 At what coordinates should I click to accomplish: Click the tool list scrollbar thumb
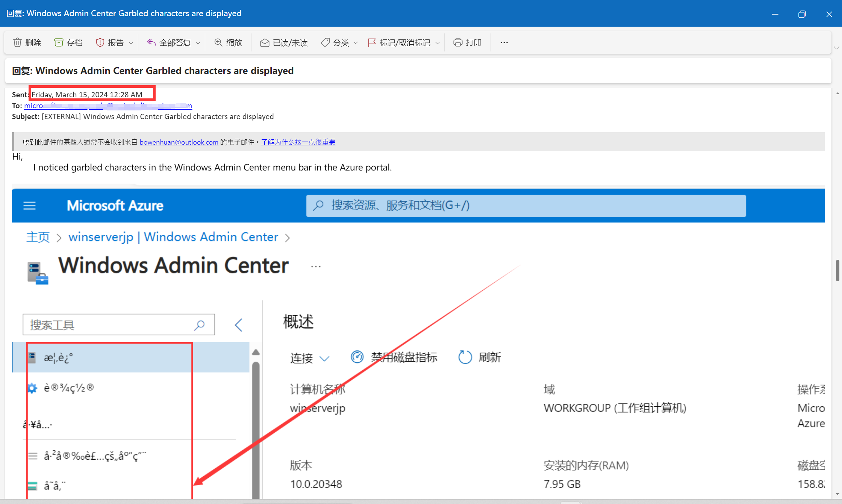(256, 430)
